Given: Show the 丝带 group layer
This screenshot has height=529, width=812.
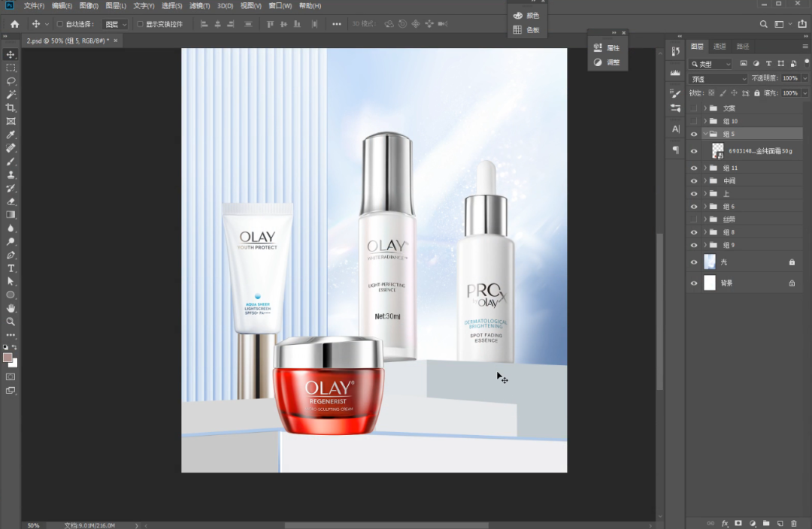Looking at the screenshot, I should (x=694, y=219).
